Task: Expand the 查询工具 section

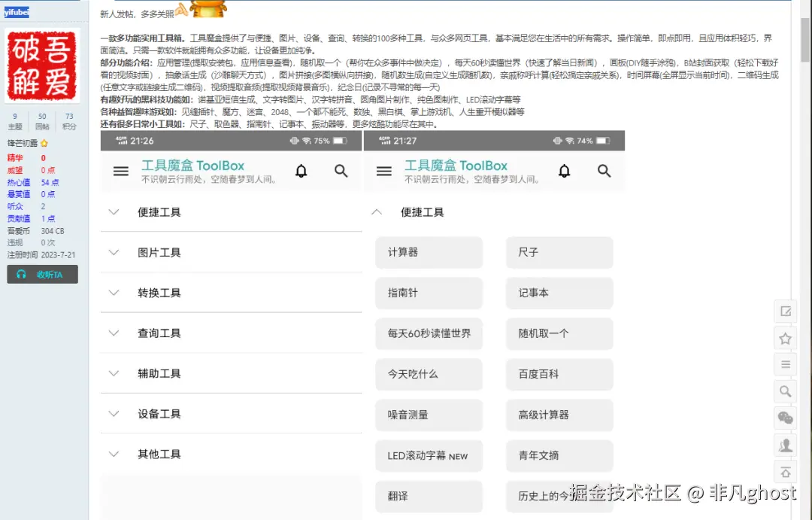Action: coord(231,333)
